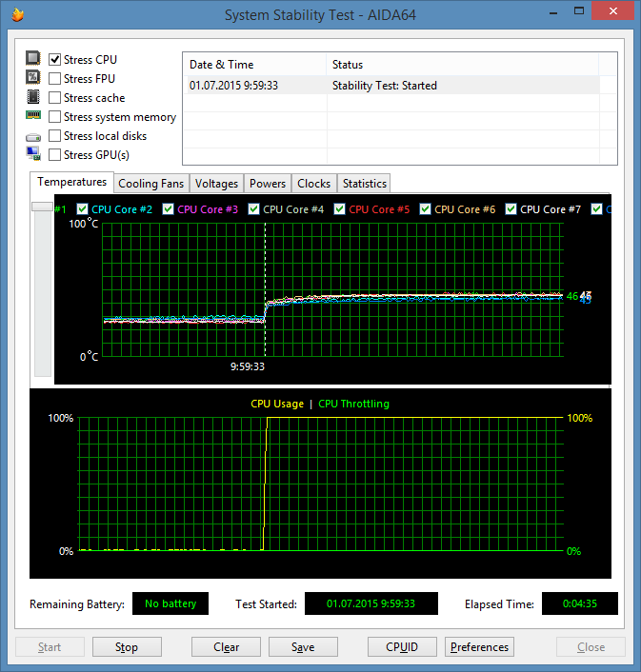Click the 100°C axis label on the temperature graph
This screenshot has width=641, height=672.
[84, 224]
